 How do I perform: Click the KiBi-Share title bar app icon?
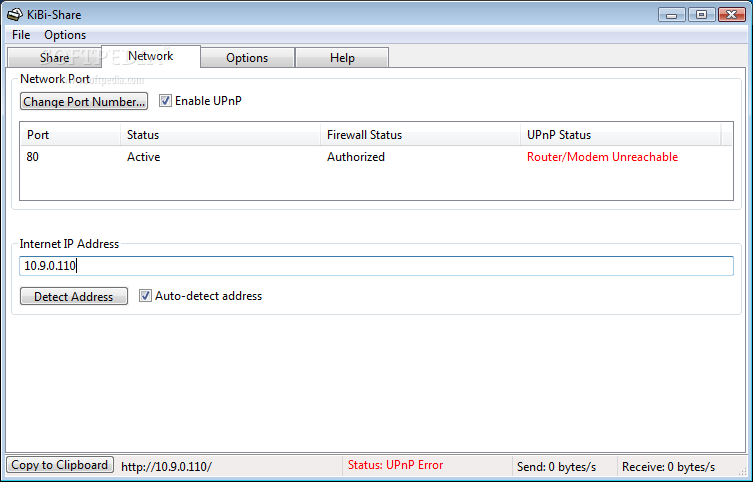[14, 15]
